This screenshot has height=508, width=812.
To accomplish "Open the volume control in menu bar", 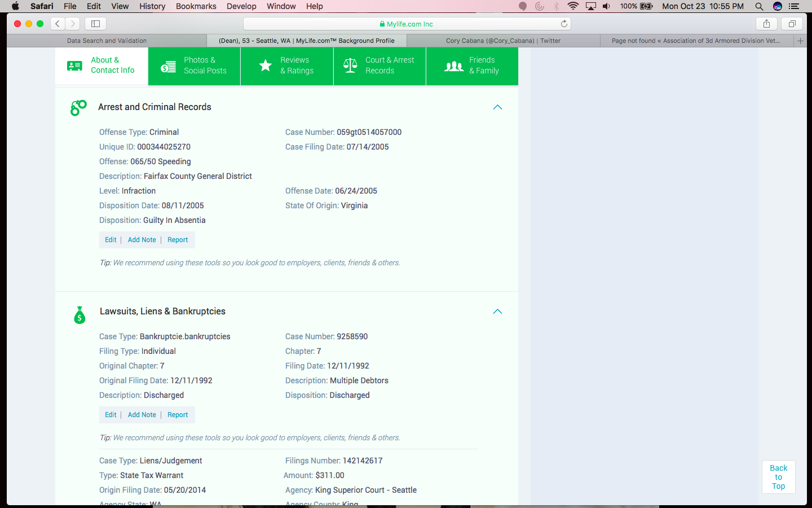I will pos(606,6).
